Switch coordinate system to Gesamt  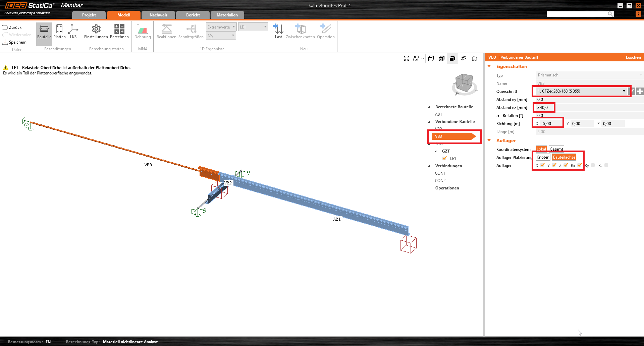[x=556, y=149]
